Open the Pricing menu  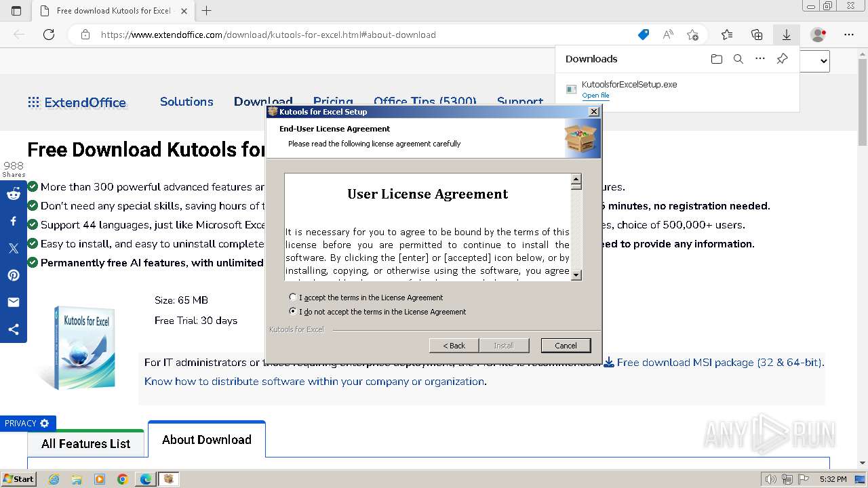pyautogui.click(x=333, y=102)
